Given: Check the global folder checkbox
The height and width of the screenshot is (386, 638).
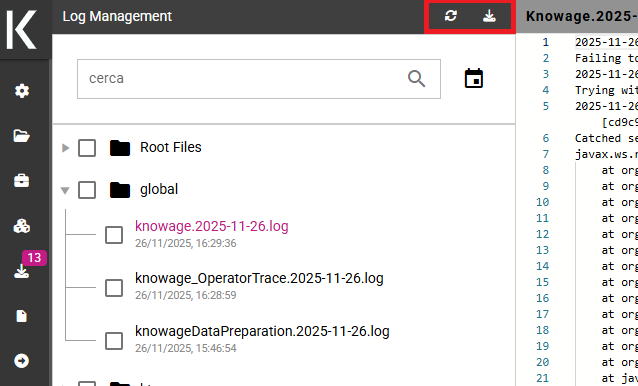Looking at the screenshot, I should point(87,190).
